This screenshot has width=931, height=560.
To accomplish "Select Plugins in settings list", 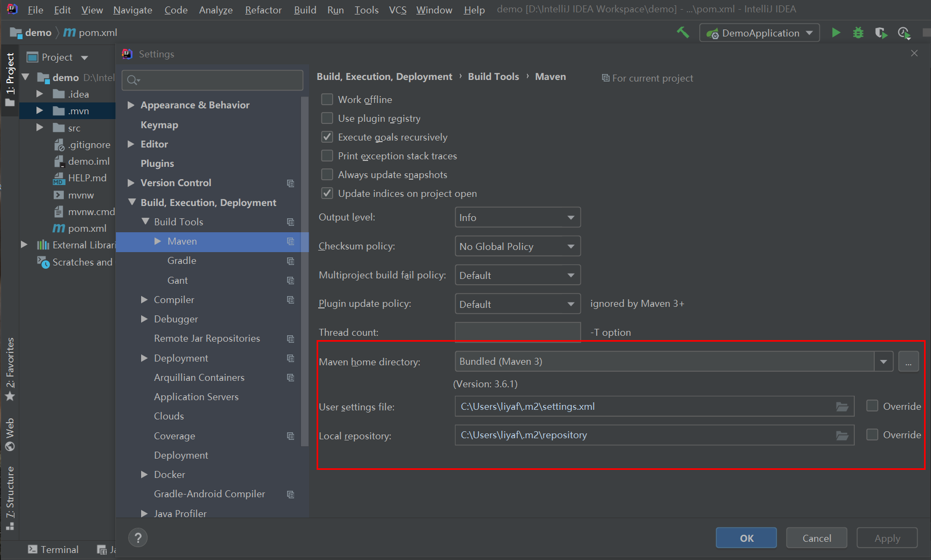I will [157, 163].
